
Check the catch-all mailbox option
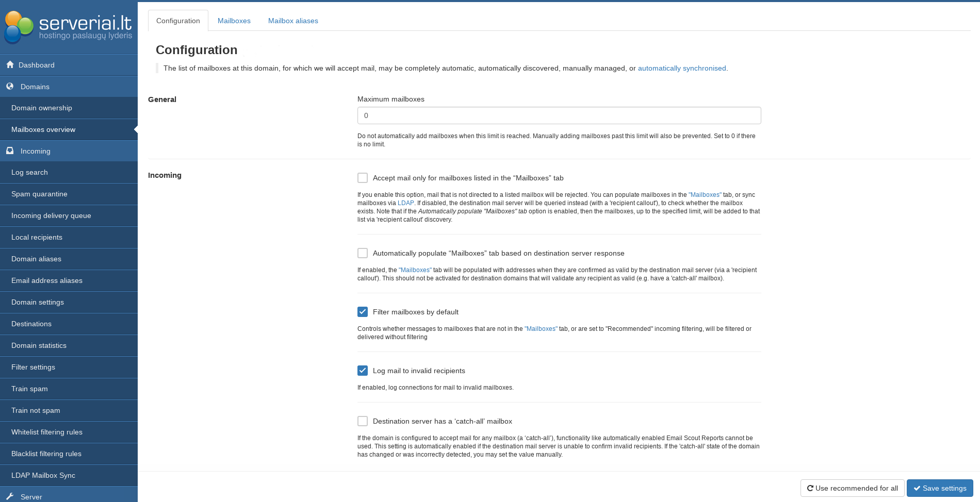coord(363,421)
